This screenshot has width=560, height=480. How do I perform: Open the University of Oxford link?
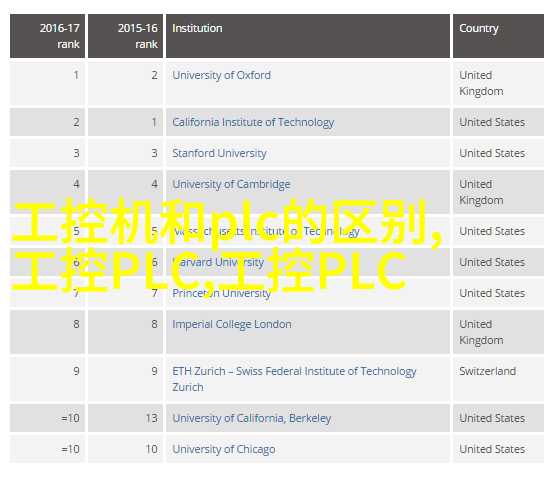click(221, 75)
